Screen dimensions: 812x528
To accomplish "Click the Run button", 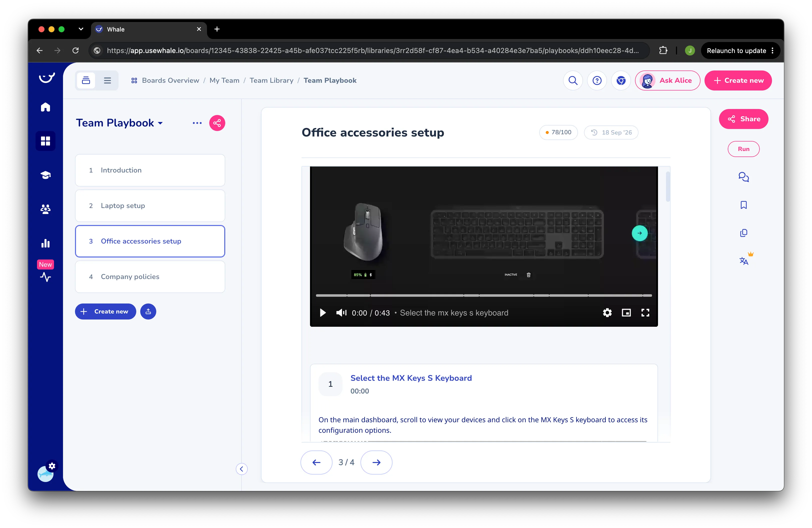I will pyautogui.click(x=743, y=149).
